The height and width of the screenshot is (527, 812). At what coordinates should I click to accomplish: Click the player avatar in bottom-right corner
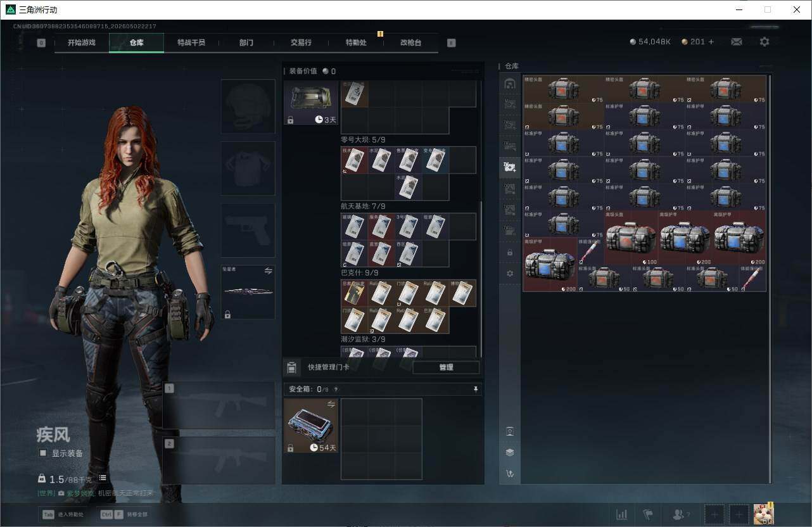(763, 514)
